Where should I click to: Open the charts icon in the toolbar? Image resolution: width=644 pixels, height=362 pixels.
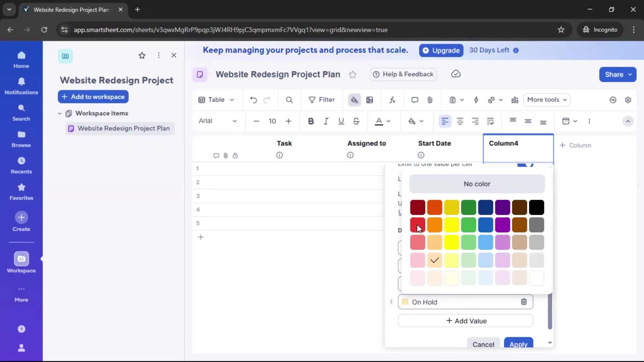pyautogui.click(x=515, y=100)
